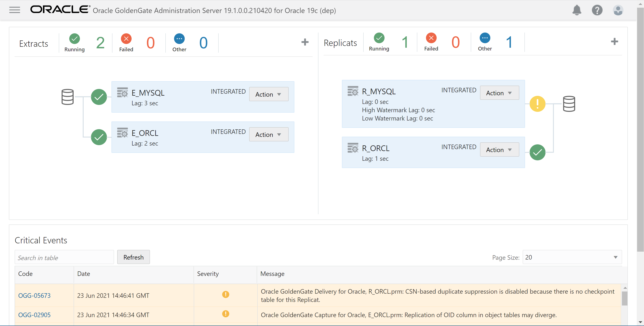644x326 pixels.
Task: Click E_ORCL green running status check
Action: coord(99,137)
